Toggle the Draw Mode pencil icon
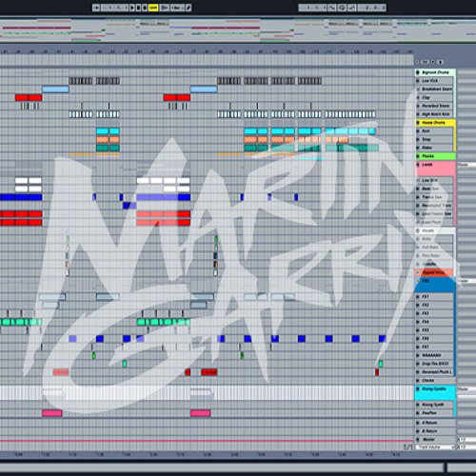This screenshot has height=476, width=476. [x=188, y=8]
